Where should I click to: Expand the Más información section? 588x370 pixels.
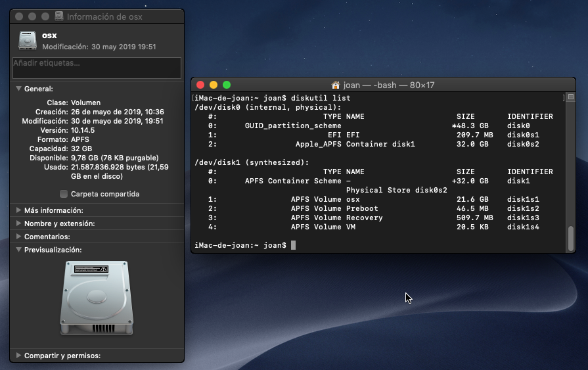[x=18, y=210]
